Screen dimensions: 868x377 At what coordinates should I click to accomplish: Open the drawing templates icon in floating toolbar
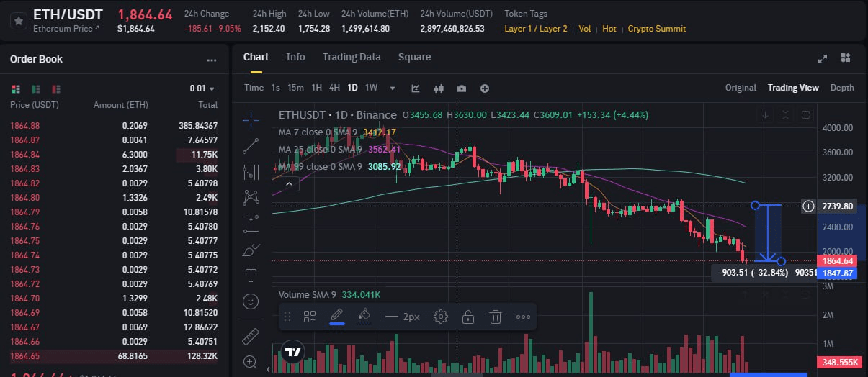point(310,316)
